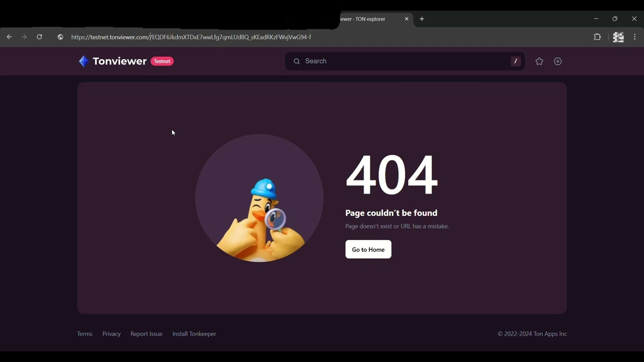Open the Report Issue link

pyautogui.click(x=146, y=334)
